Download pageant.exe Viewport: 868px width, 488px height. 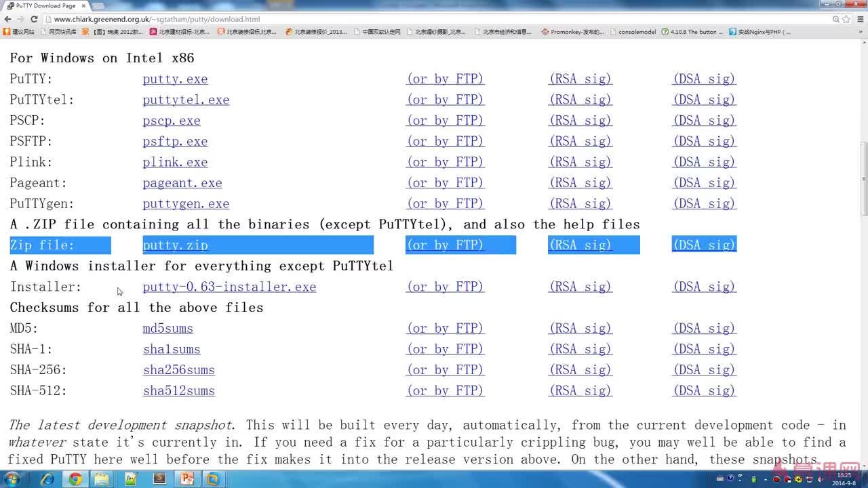[x=182, y=183]
